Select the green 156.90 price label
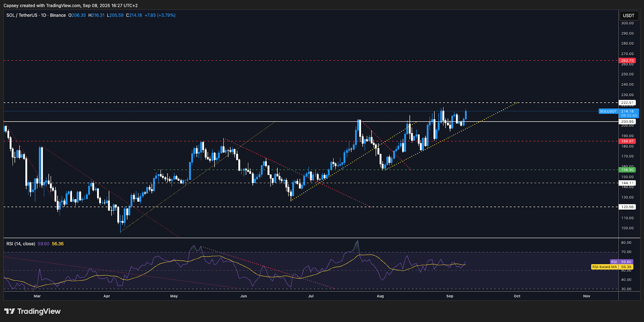The image size is (644, 322). [627, 170]
